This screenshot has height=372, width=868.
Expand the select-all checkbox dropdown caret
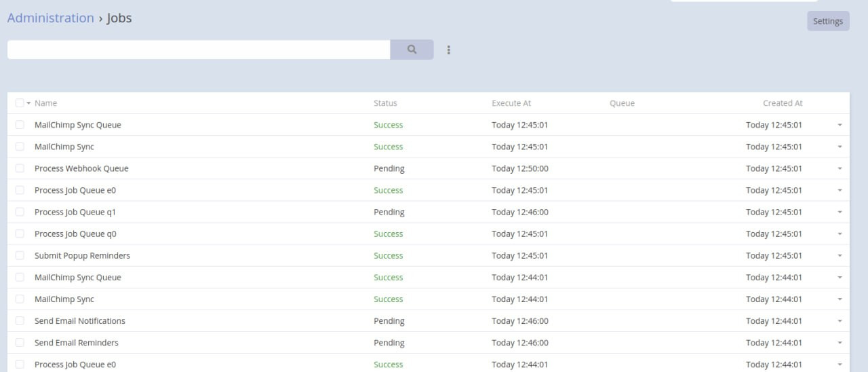click(28, 103)
